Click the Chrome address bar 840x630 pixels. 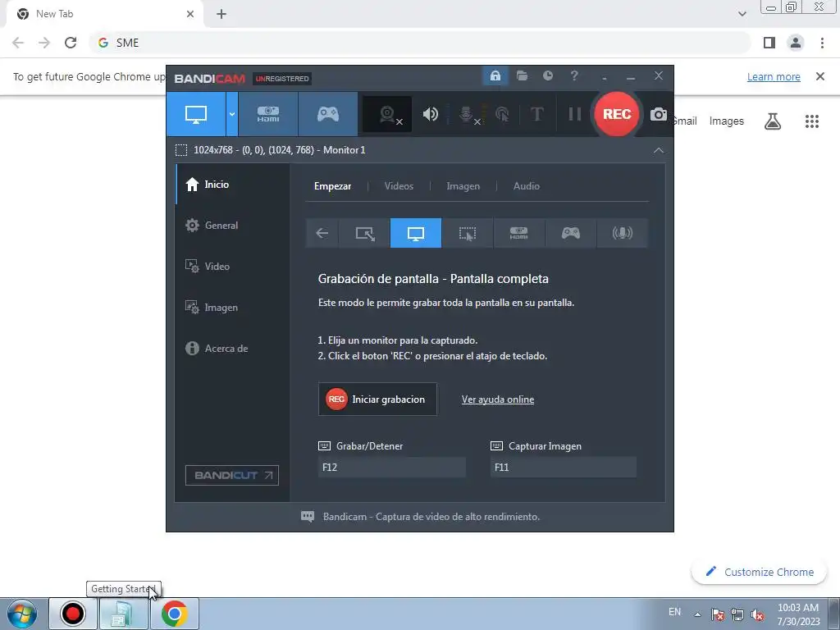pos(420,43)
